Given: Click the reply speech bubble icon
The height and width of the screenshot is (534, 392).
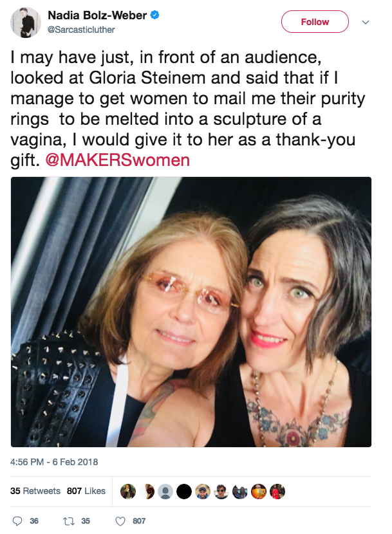Looking at the screenshot, I should point(17,521).
